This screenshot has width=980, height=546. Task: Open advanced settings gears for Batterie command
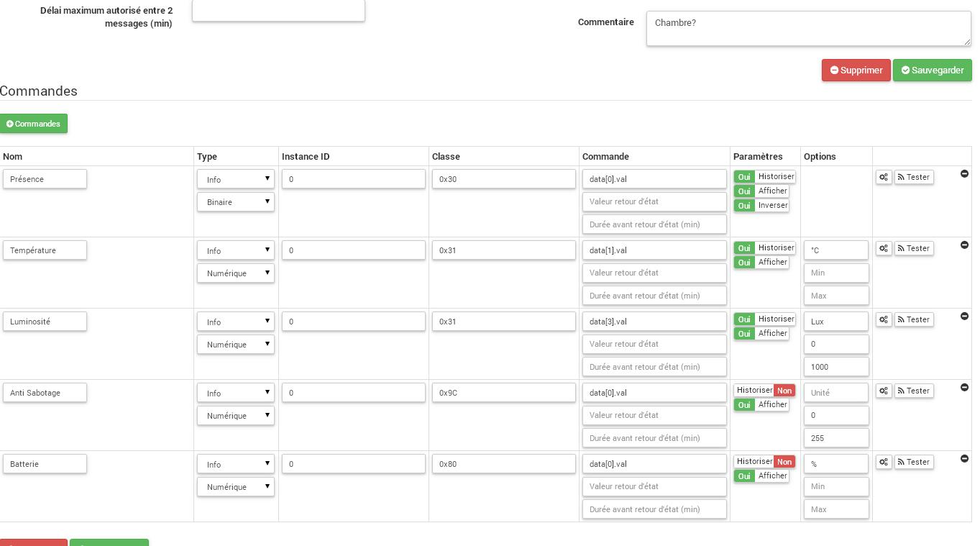point(884,462)
